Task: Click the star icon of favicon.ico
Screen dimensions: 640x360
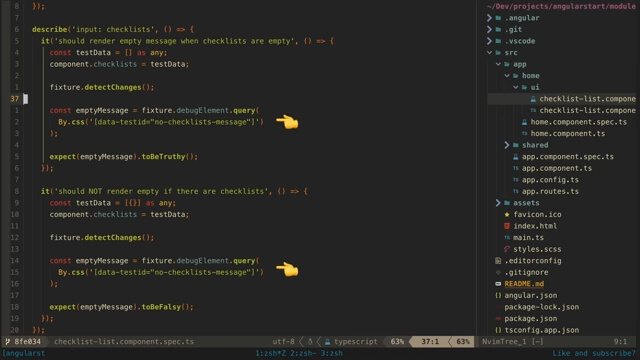Action: pos(507,214)
